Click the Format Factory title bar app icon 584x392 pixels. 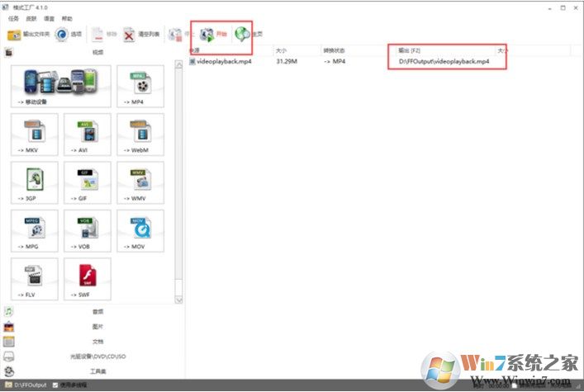click(6, 7)
